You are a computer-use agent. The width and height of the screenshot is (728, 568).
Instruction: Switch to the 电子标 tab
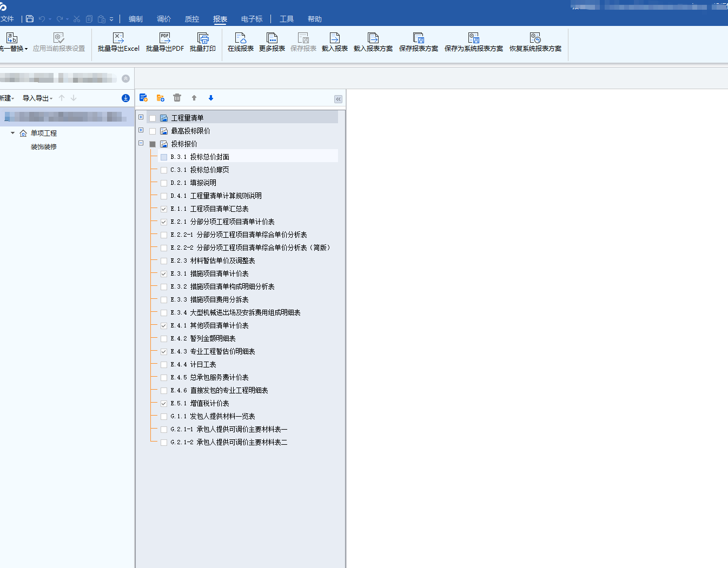252,19
